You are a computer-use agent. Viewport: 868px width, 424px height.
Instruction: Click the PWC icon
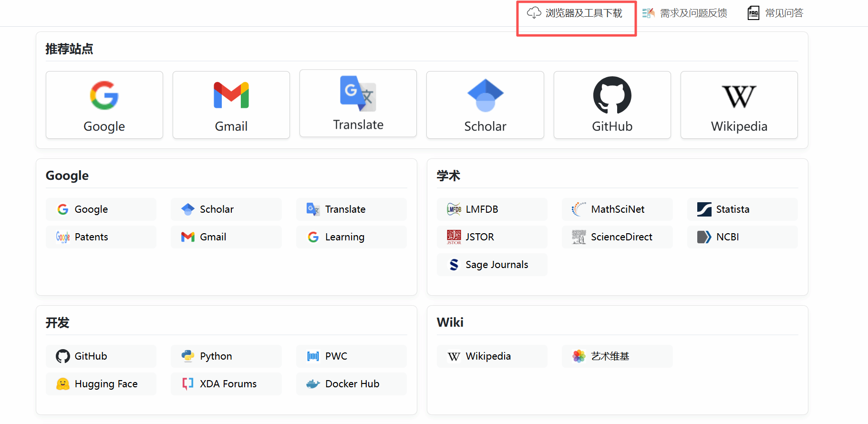313,356
